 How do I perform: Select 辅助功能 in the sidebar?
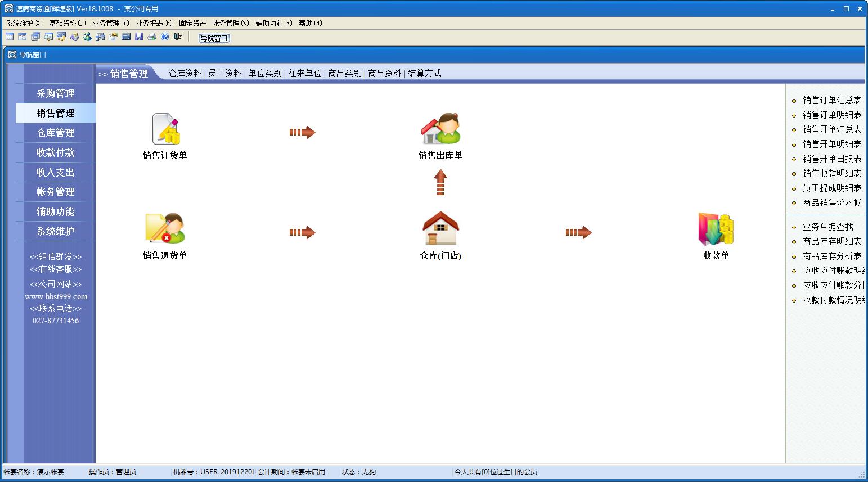56,211
